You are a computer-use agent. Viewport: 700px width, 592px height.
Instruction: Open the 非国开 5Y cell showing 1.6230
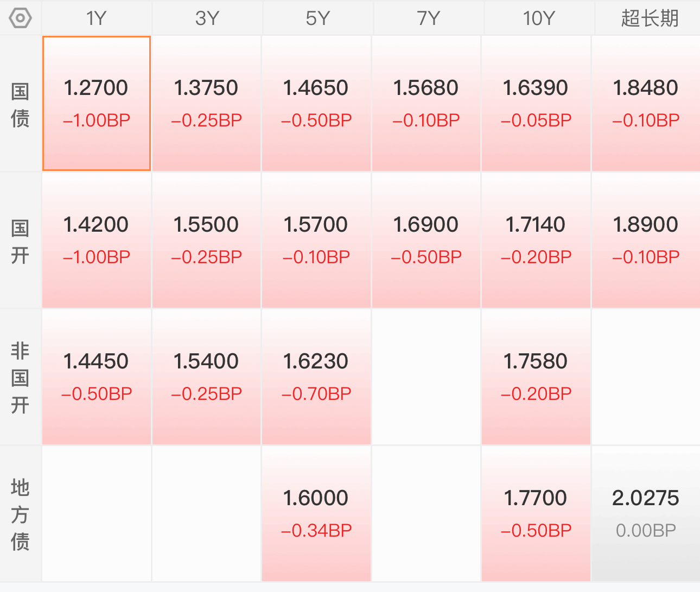point(316,377)
